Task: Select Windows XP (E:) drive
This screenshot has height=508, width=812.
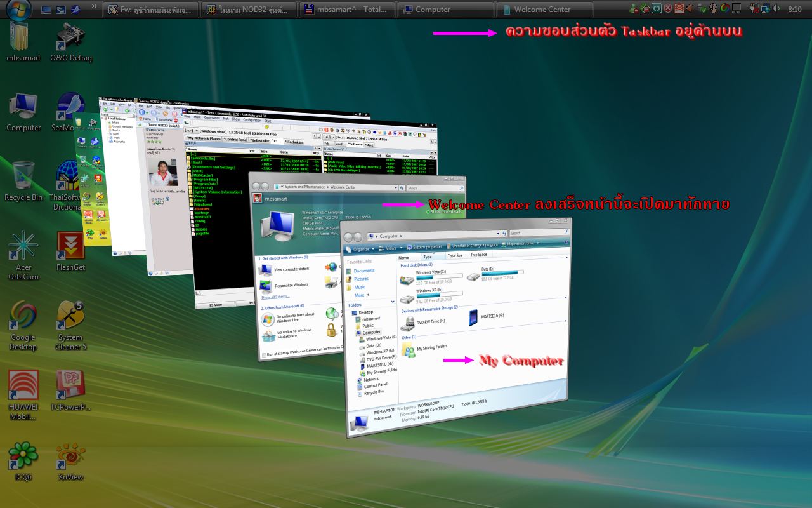Action: coord(433,295)
